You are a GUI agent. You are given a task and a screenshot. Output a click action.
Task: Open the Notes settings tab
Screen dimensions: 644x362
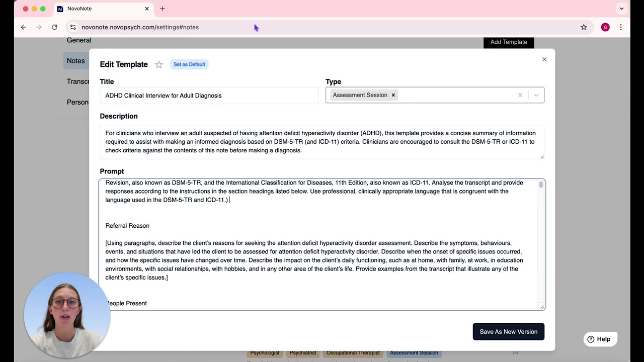coord(76,61)
